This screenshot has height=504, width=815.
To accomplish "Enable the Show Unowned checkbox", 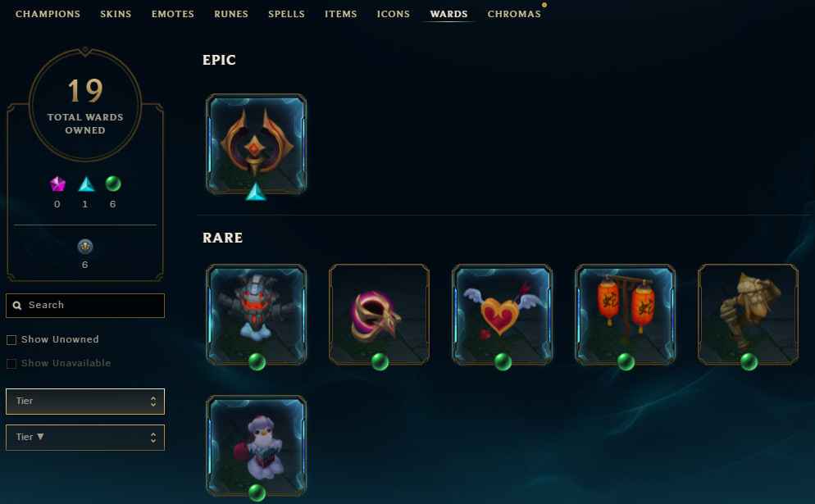I will point(11,340).
